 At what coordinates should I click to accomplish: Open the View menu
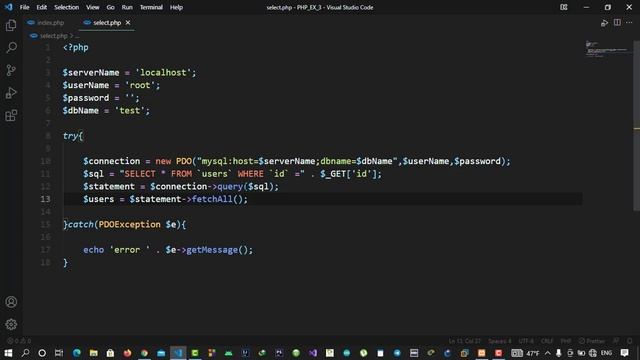point(93,7)
